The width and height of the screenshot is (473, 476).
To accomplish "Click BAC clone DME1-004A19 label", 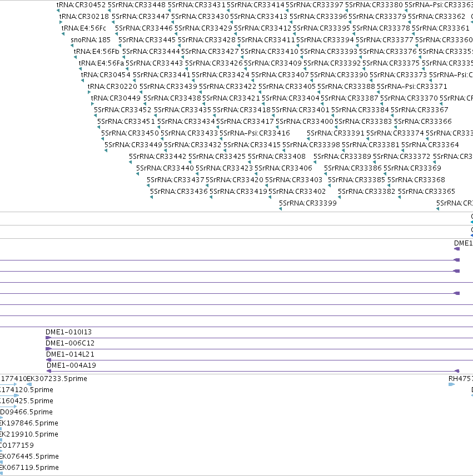I will (x=71, y=365).
